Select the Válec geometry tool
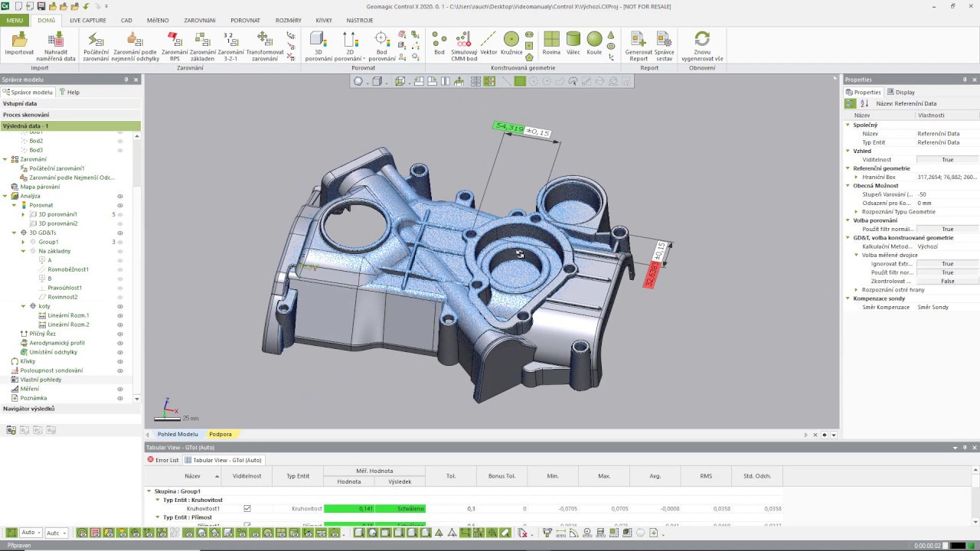Image resolution: width=980 pixels, height=551 pixels. (x=573, y=40)
